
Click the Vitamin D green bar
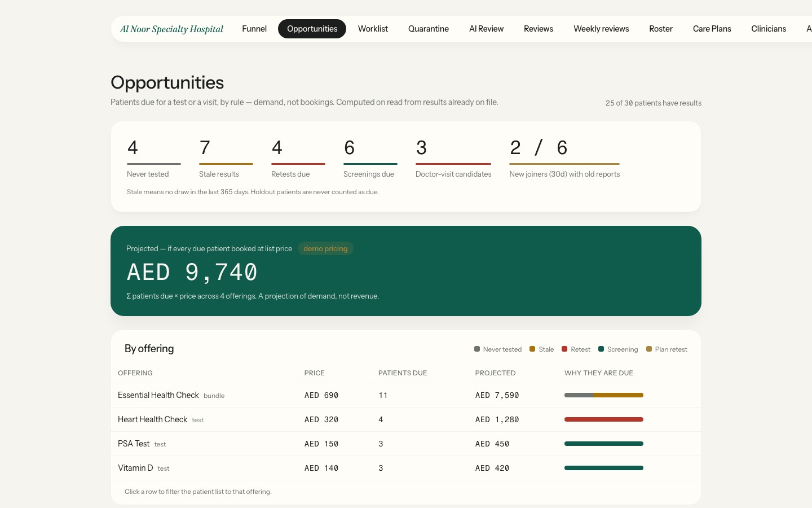point(604,468)
